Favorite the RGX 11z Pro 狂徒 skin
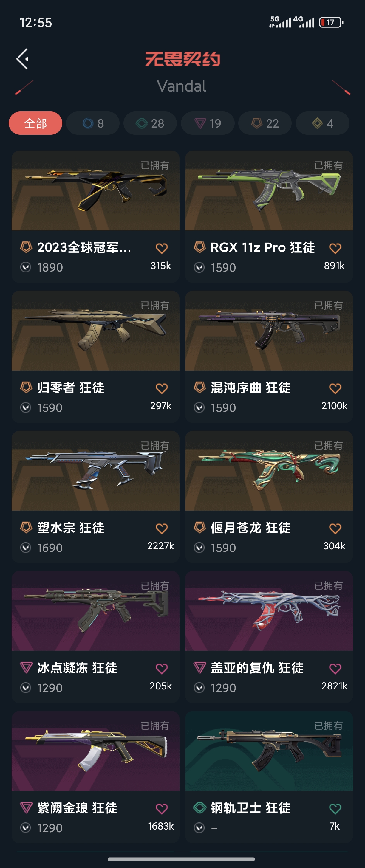Image resolution: width=365 pixels, height=868 pixels. (x=335, y=248)
